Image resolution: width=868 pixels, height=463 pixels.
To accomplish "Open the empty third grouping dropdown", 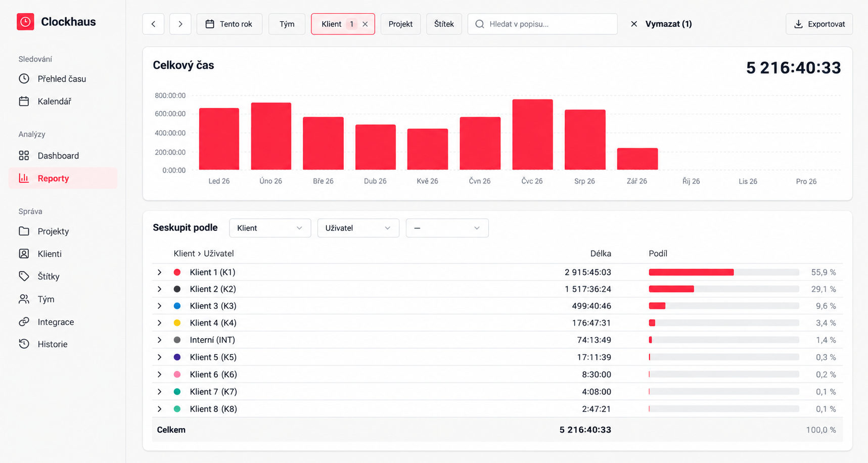I will coord(447,228).
